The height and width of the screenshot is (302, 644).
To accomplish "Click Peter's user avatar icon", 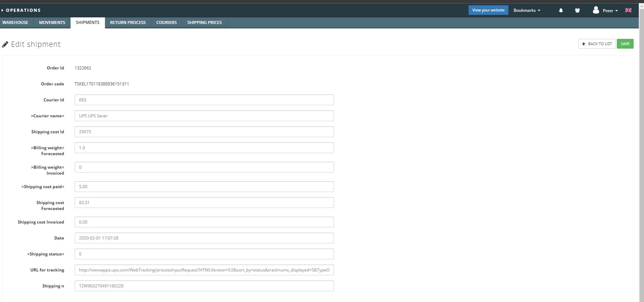I will click(x=596, y=10).
